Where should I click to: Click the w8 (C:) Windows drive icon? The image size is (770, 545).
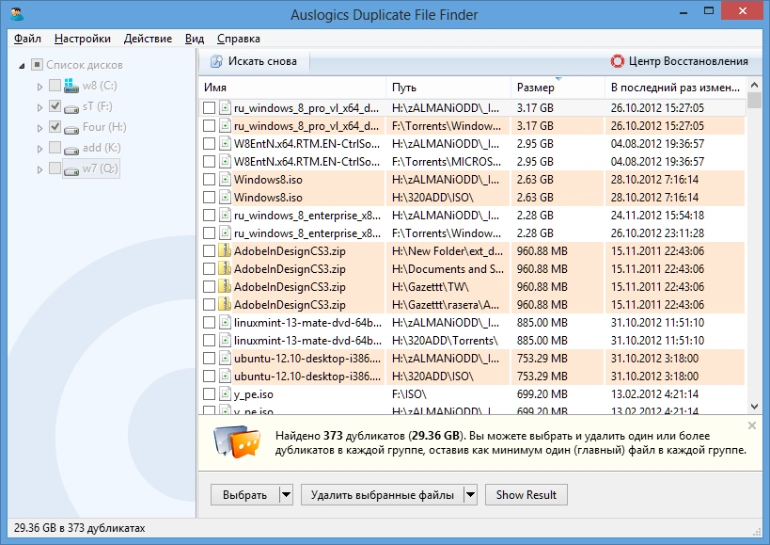pyautogui.click(x=71, y=85)
